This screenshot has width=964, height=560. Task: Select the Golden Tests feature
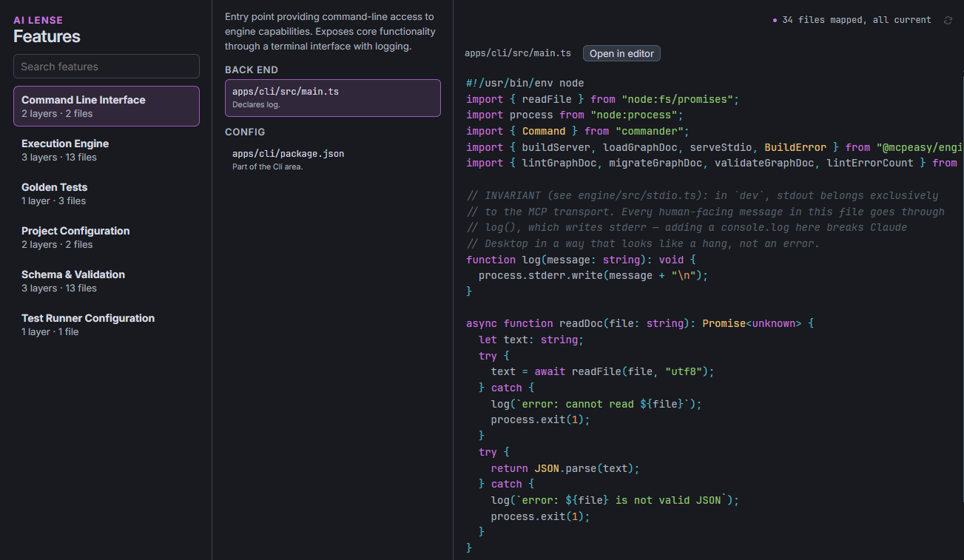[x=107, y=193]
